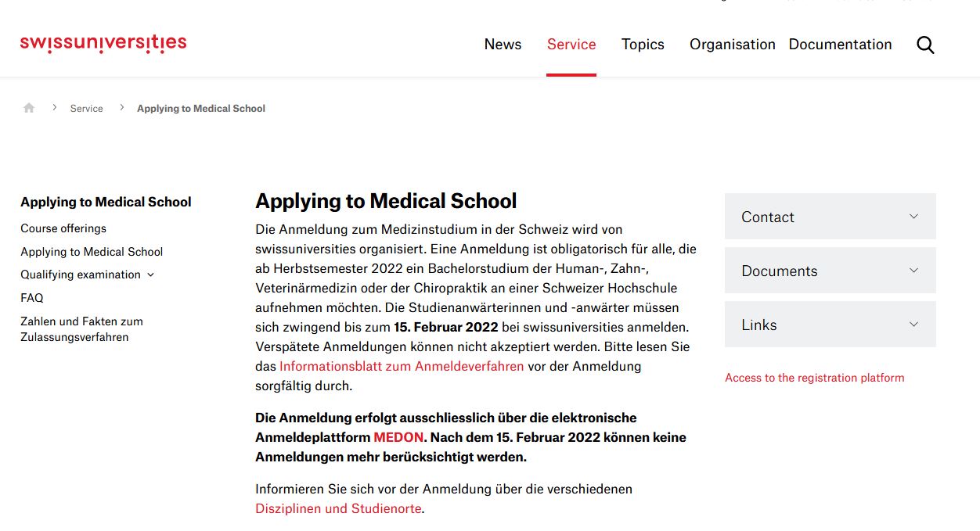
Task: Open Course offerings sidebar link
Action: [63, 228]
